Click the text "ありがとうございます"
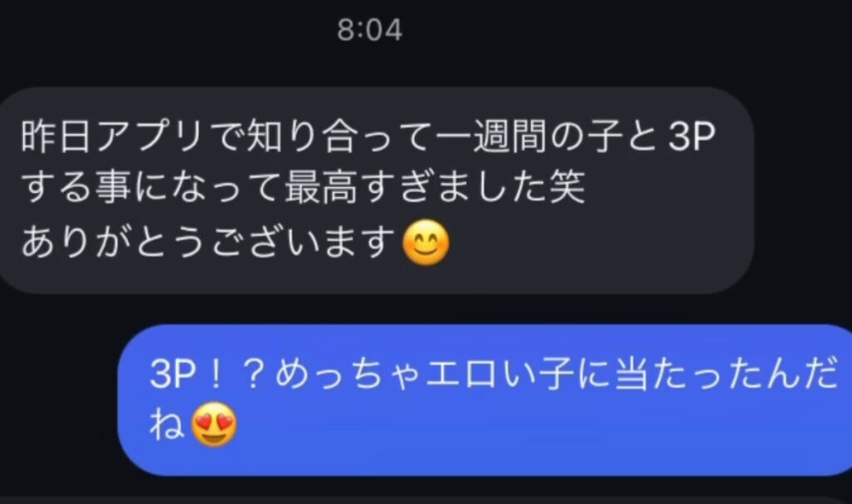The image size is (852, 504). 209,242
